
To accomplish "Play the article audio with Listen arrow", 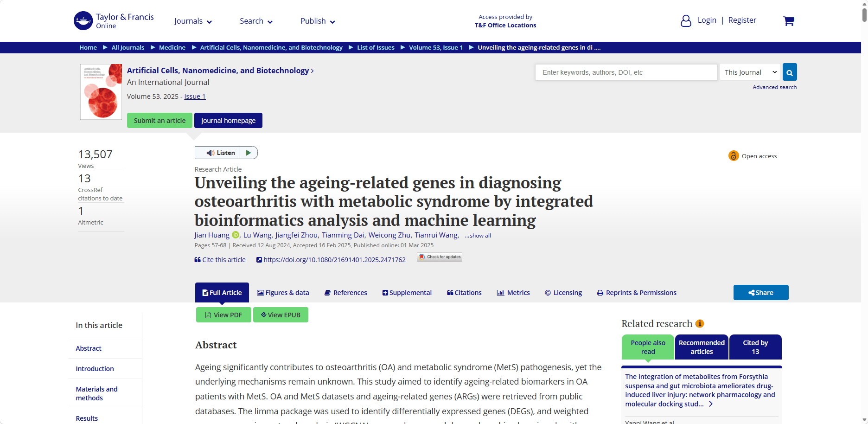I will pyautogui.click(x=249, y=153).
